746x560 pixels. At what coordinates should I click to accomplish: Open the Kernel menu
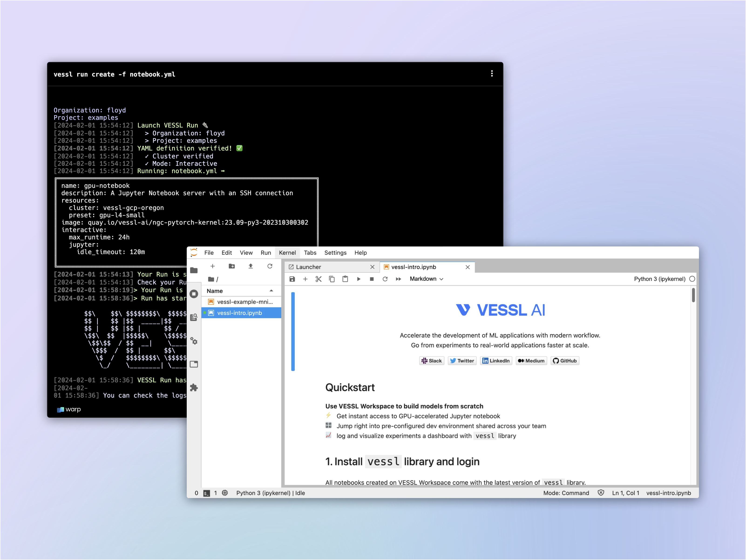pyautogui.click(x=287, y=253)
